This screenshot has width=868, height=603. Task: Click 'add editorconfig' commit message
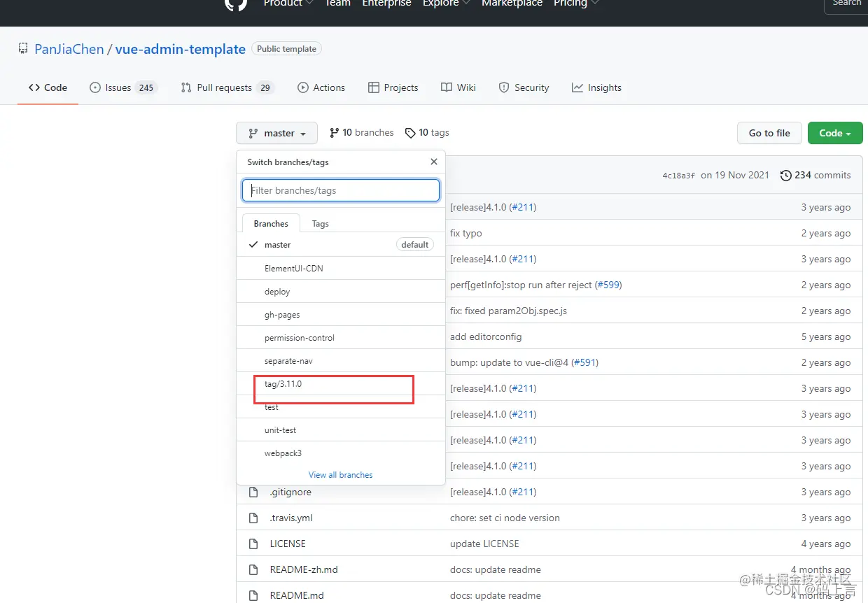pos(486,336)
